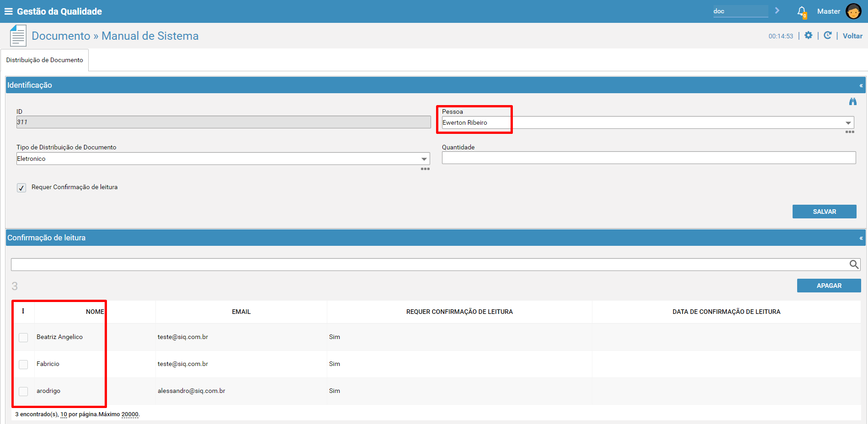The width and height of the screenshot is (868, 424).
Task: Collapse the Identificação section
Action: pyautogui.click(x=861, y=85)
